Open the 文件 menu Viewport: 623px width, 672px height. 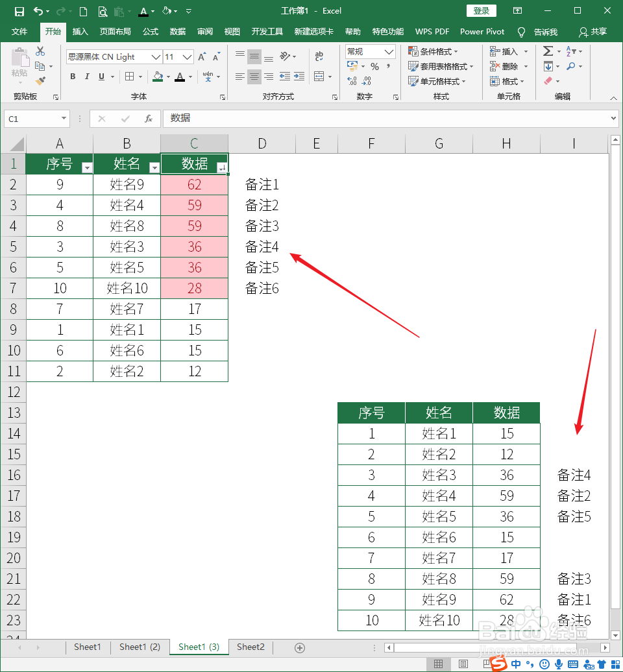click(x=19, y=32)
